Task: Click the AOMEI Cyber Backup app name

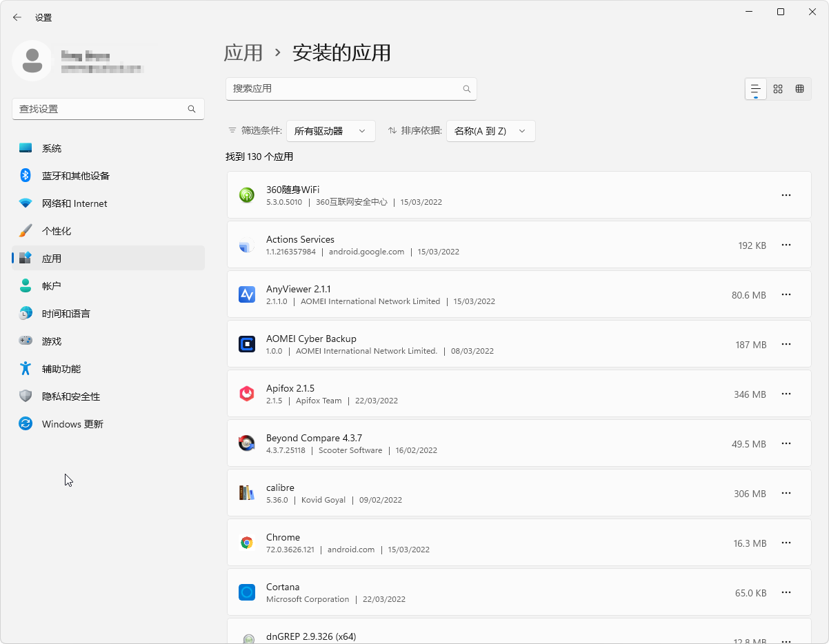Action: (x=311, y=339)
